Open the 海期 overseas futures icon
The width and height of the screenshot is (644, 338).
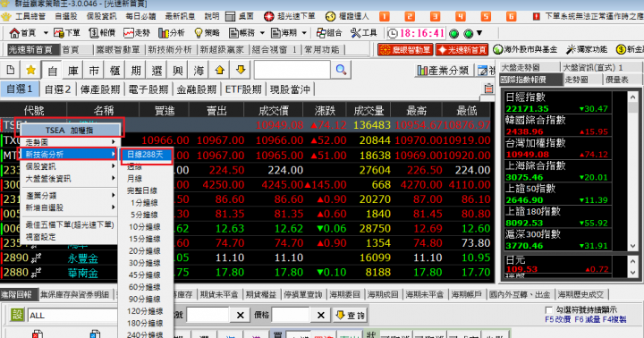tap(284, 33)
